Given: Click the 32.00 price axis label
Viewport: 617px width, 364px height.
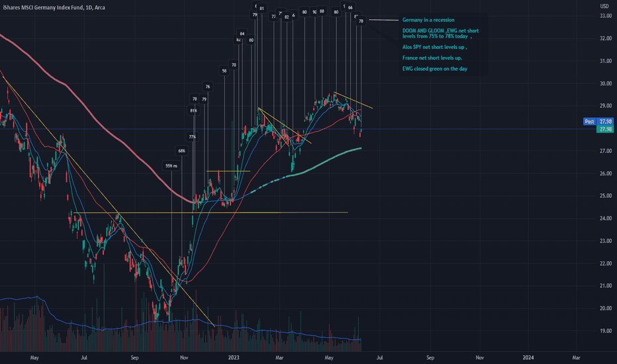Looking at the screenshot, I should (x=606, y=38).
